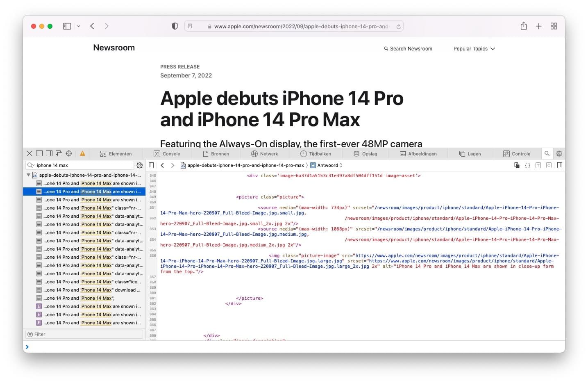Open search options gear beside the search field

click(140, 165)
